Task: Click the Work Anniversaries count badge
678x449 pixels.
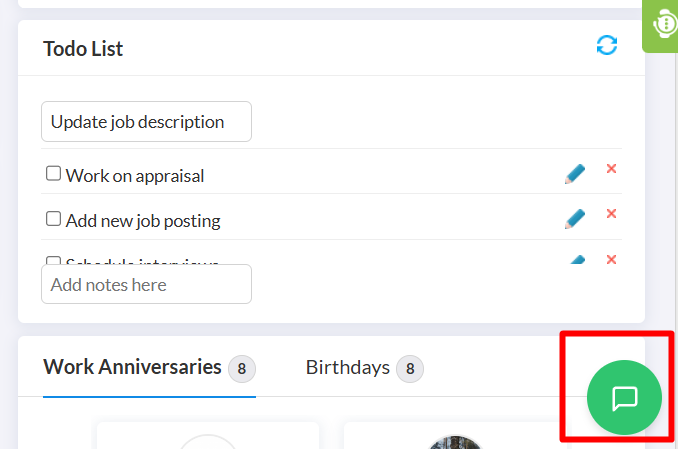Action: [x=242, y=369]
